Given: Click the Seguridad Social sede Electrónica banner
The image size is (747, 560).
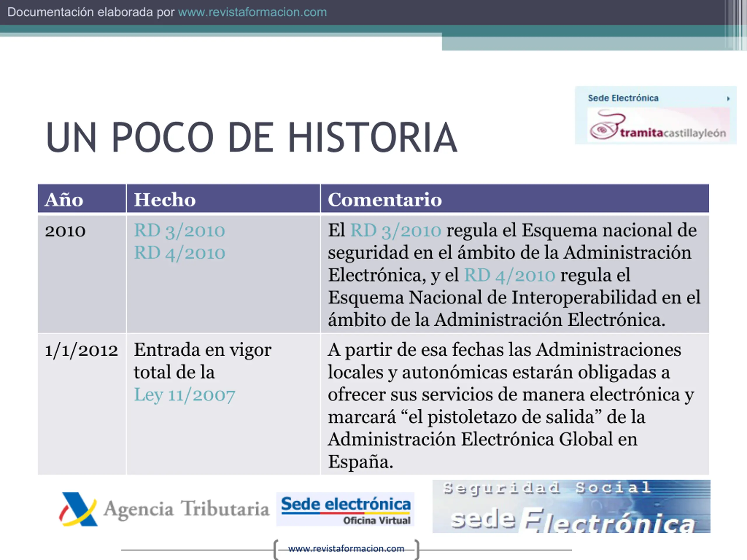Looking at the screenshot, I should coord(571,506).
